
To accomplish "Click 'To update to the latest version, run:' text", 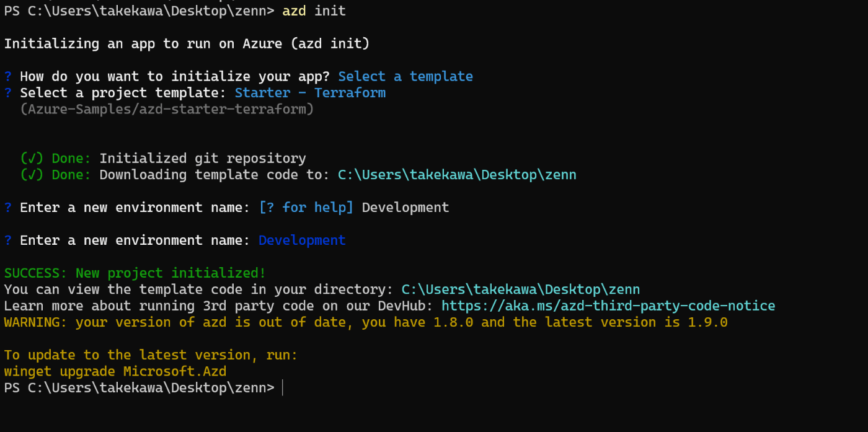I will point(151,355).
